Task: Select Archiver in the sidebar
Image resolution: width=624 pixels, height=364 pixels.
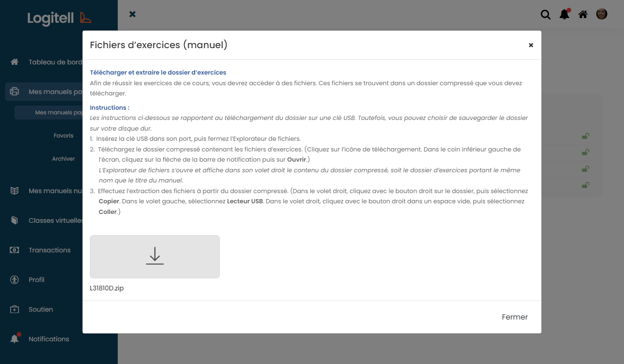Action: [x=64, y=158]
